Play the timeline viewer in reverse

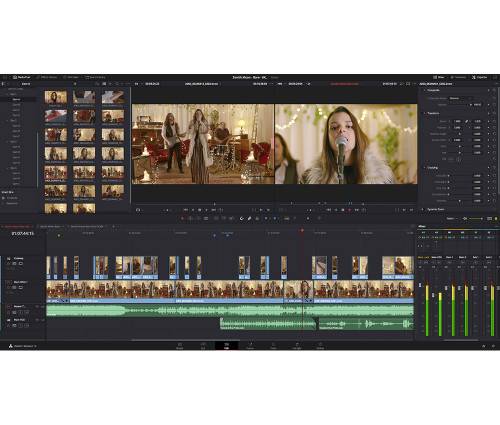pos(336,210)
